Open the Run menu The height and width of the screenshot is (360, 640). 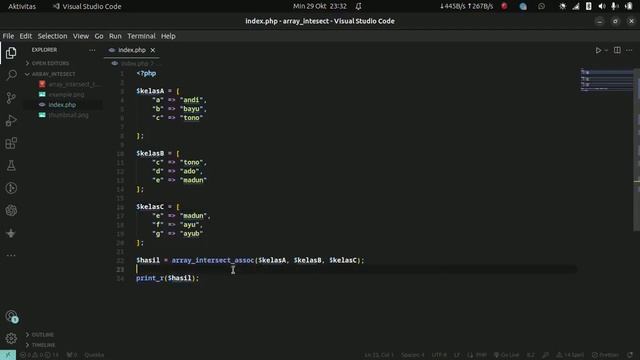point(115,36)
